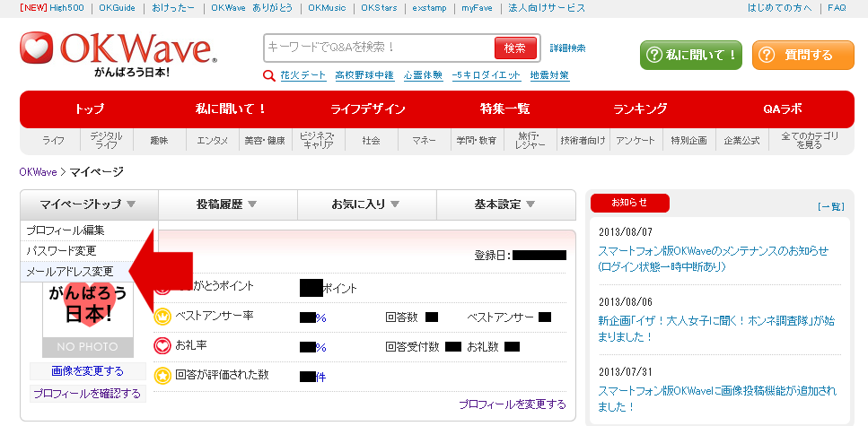Open the OKMusic top bar link
Screen dimensions: 868x426
[x=327, y=8]
